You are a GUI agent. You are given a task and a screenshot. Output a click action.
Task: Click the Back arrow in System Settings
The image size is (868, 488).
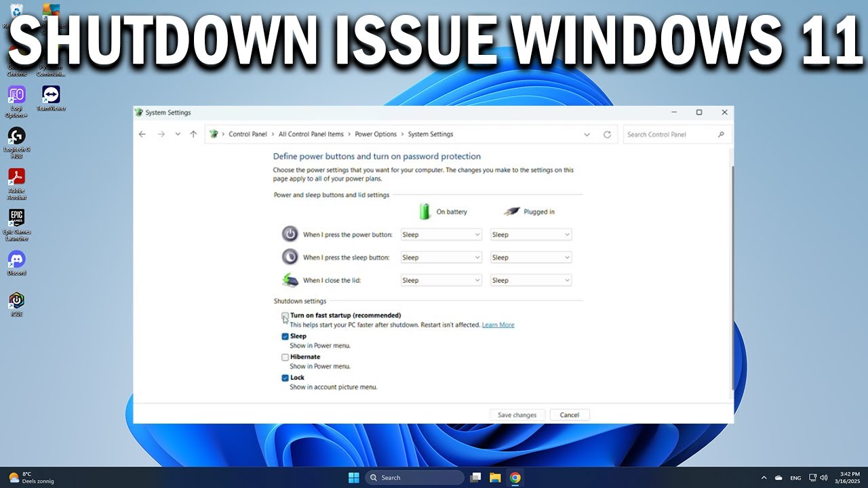(x=142, y=134)
